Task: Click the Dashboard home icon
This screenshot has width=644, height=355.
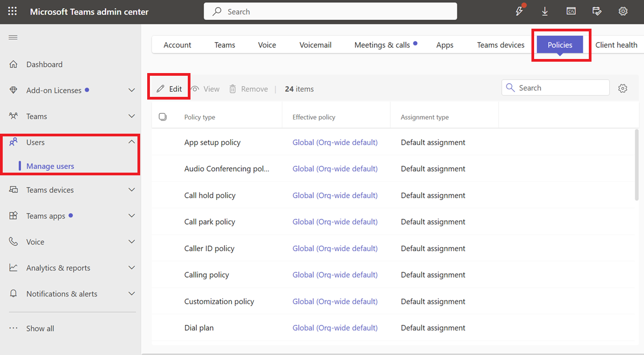Action: 14,64
